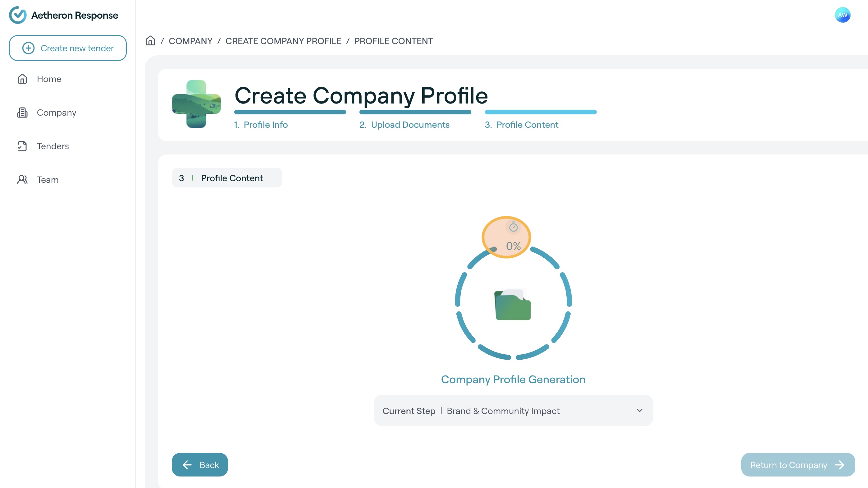This screenshot has width=868, height=488.
Task: Open the Brand & Community Impact dropdown
Action: point(503,411)
